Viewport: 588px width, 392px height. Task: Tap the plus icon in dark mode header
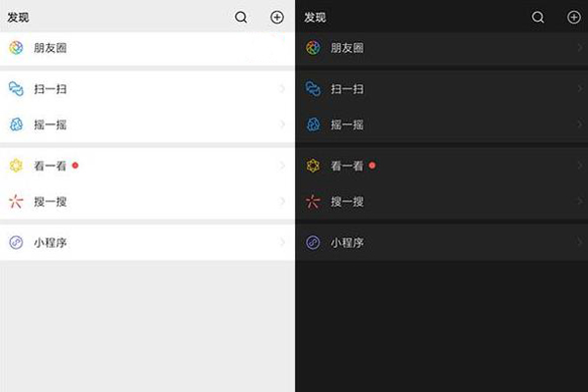(573, 18)
